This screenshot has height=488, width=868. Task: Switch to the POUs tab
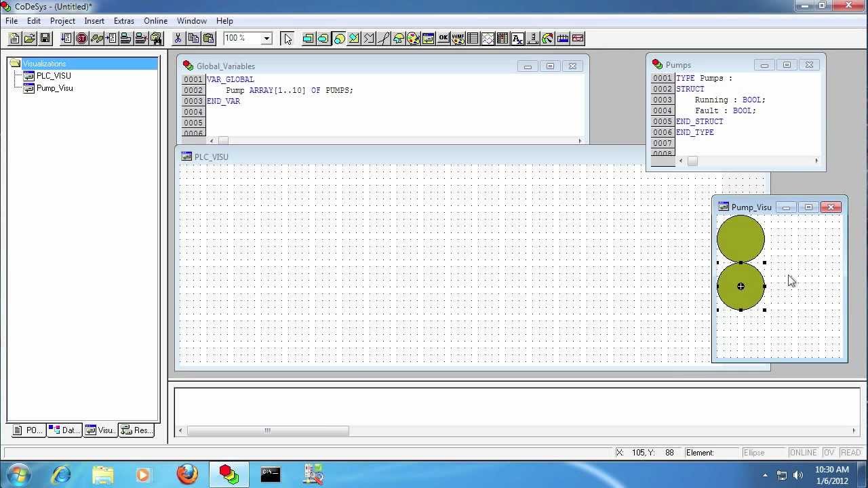28,430
